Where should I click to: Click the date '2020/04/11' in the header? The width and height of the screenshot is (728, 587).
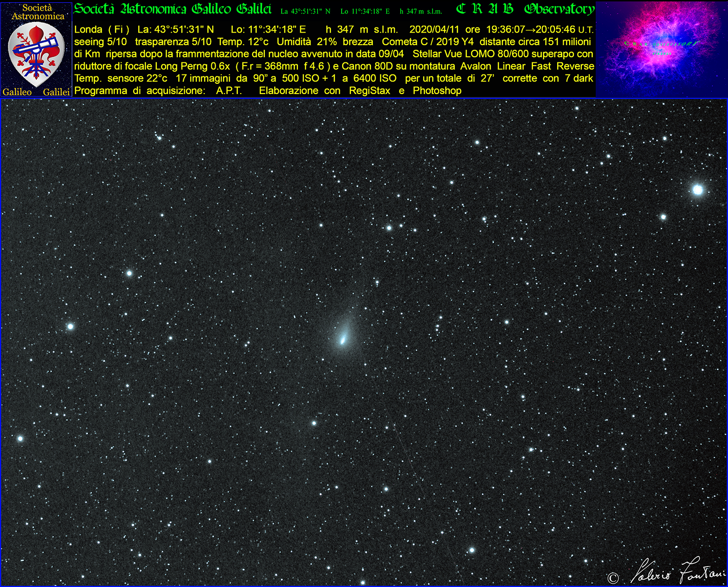click(x=434, y=29)
